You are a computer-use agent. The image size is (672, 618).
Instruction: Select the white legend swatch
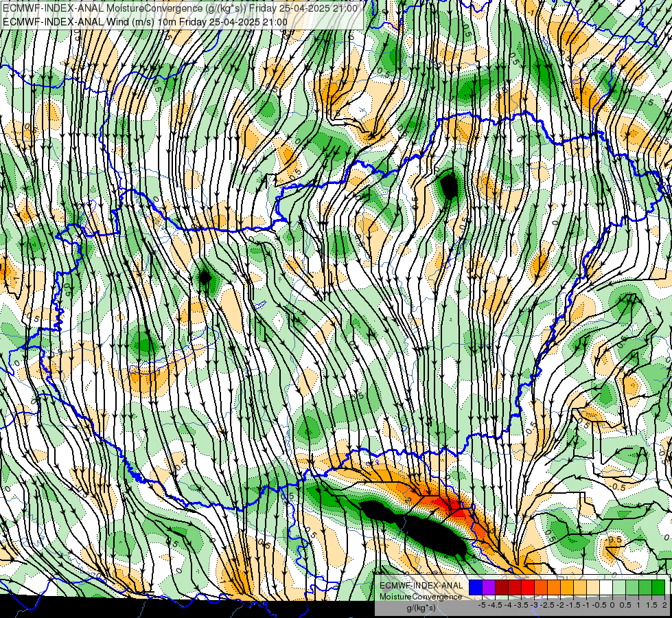(x=606, y=588)
